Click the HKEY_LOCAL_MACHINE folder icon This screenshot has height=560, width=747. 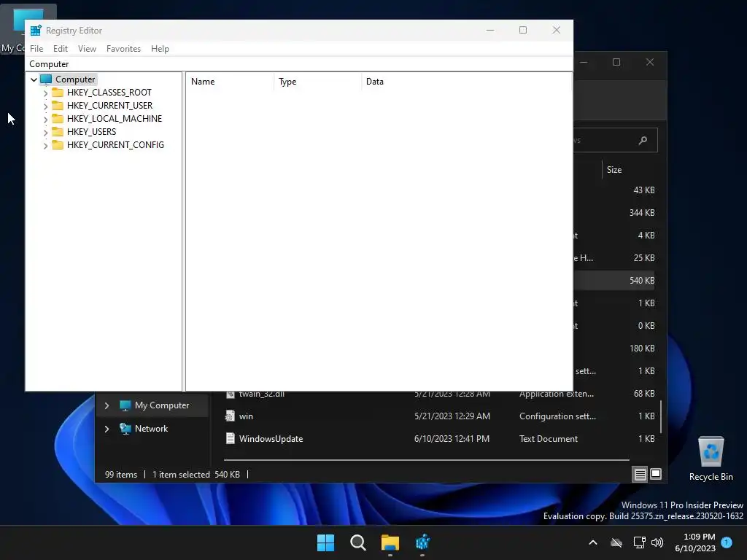click(x=58, y=118)
